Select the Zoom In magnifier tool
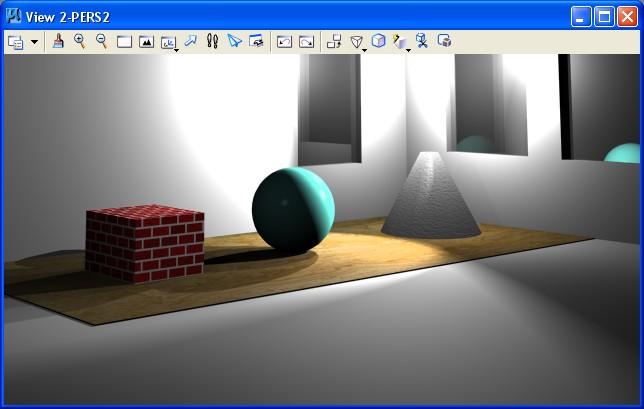This screenshot has height=409, width=644. pyautogui.click(x=80, y=41)
